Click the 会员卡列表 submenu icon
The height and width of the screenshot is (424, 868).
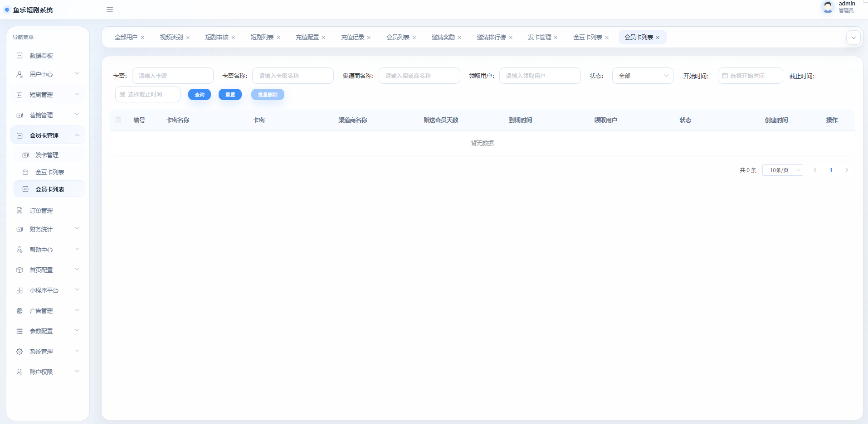tap(25, 189)
